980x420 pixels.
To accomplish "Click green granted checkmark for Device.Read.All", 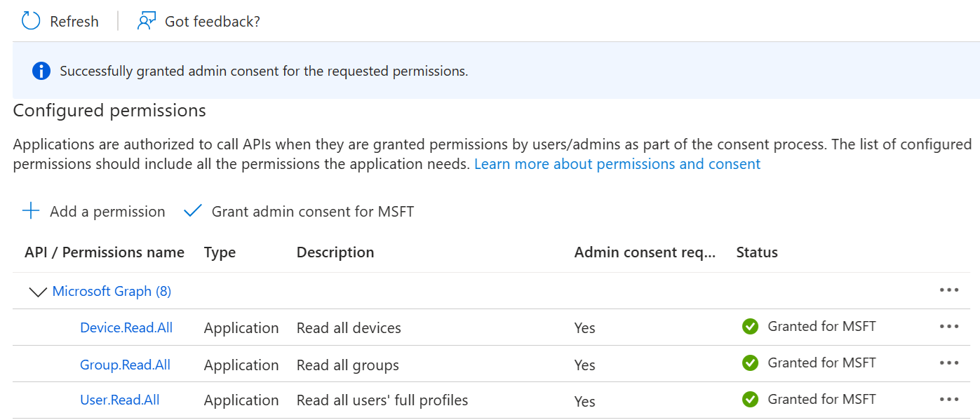I will point(750,326).
